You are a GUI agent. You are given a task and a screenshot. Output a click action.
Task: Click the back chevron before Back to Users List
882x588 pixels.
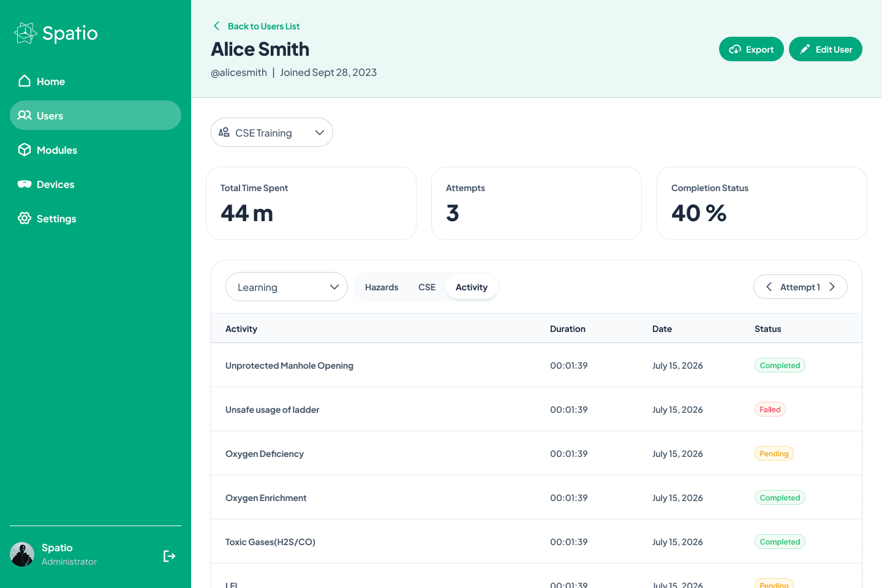point(216,26)
